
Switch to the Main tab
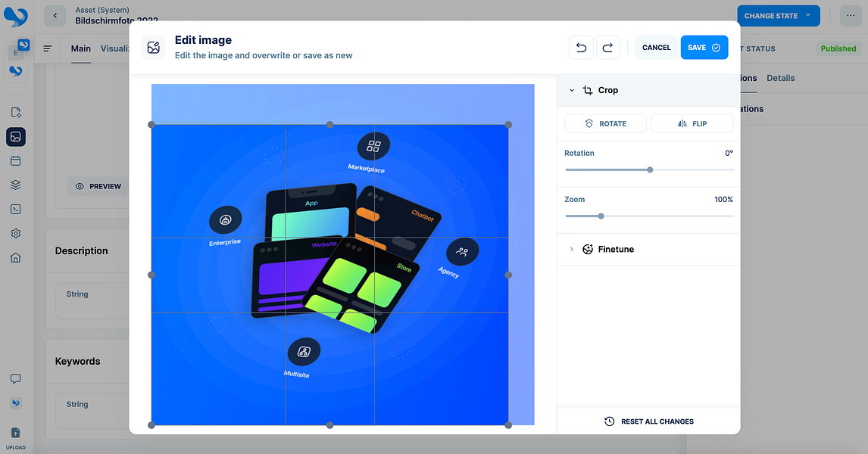click(x=81, y=48)
